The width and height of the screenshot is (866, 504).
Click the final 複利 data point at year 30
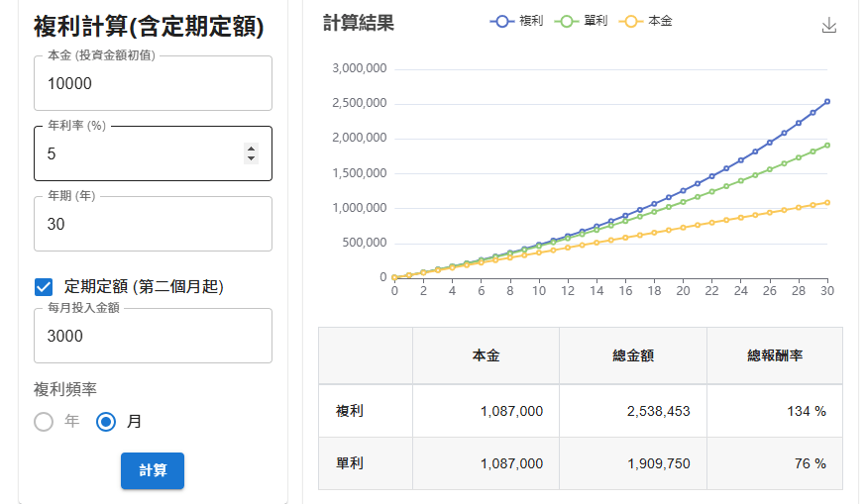point(826,102)
